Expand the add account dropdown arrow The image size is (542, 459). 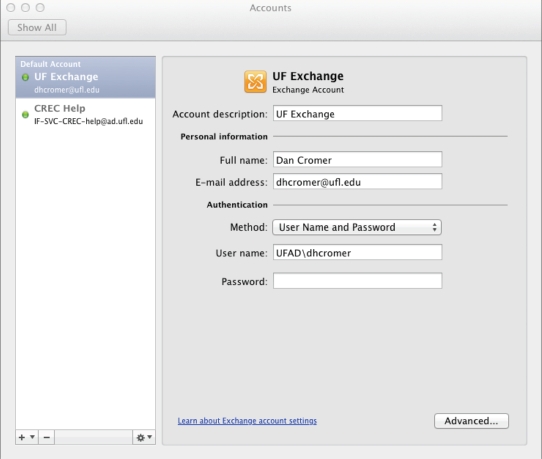pos(32,437)
